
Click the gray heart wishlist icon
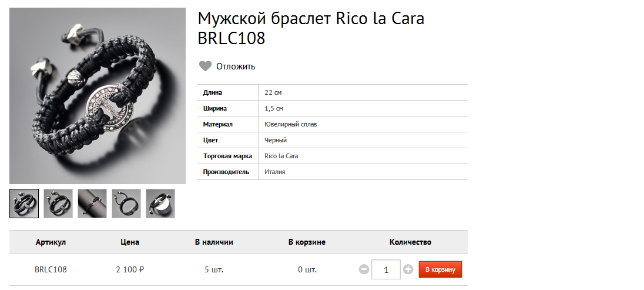click(x=205, y=66)
